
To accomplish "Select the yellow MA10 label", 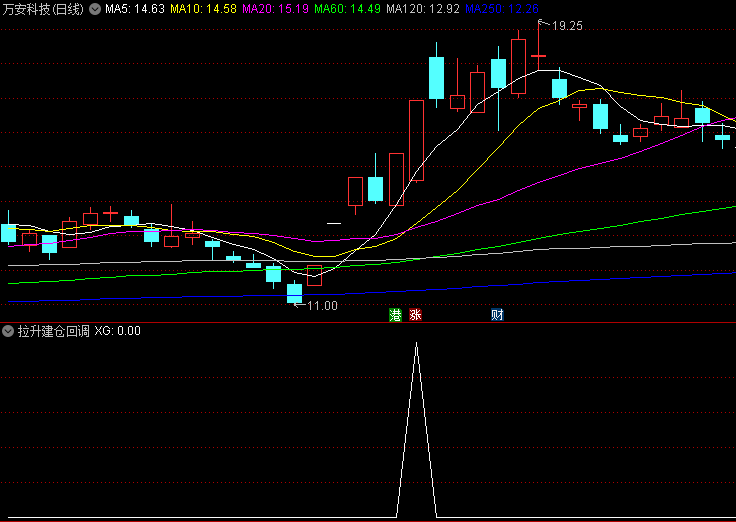I will 203,9.
